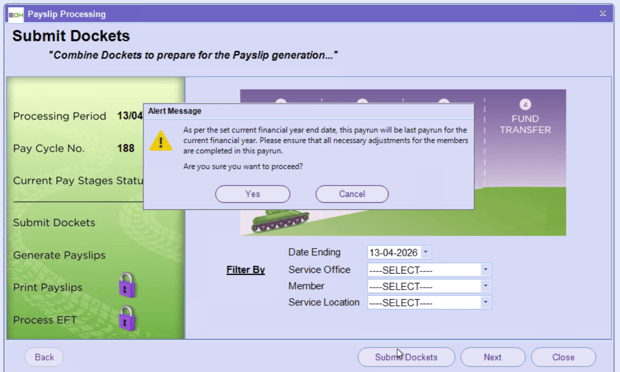Expand the Member dropdown
Image resolution: width=620 pixels, height=372 pixels.
pyautogui.click(x=486, y=286)
